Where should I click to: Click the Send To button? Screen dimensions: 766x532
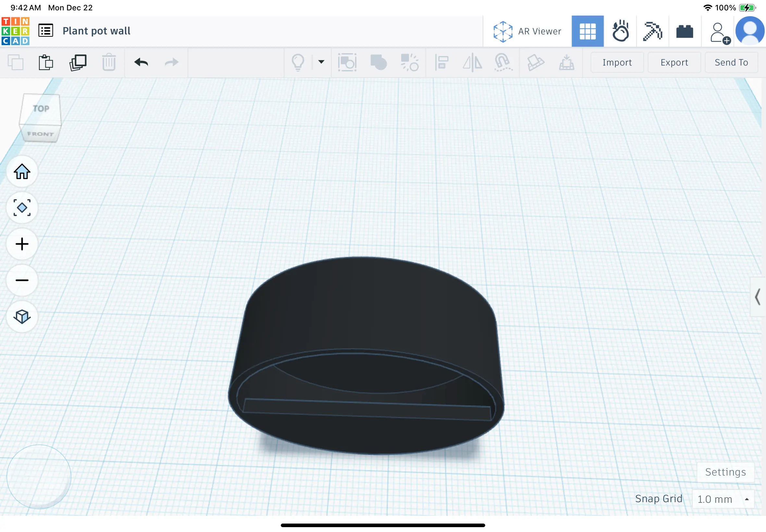pos(731,62)
